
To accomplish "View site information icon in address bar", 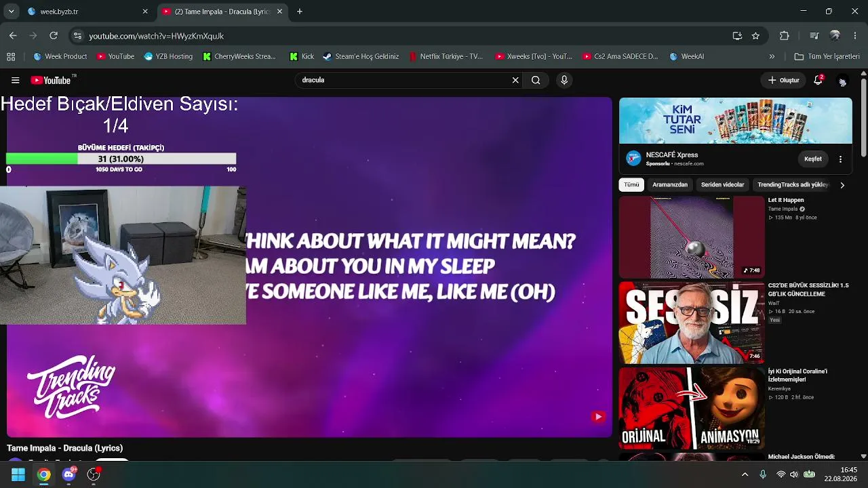I will click(77, 36).
